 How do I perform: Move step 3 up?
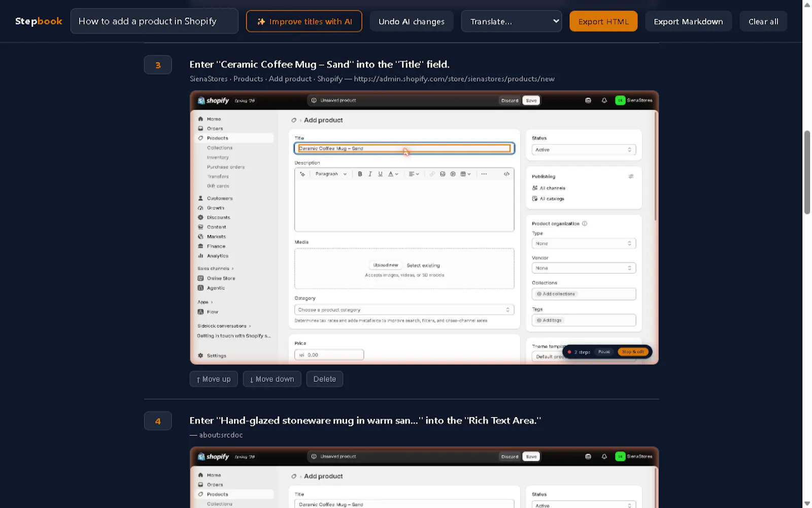click(x=214, y=379)
